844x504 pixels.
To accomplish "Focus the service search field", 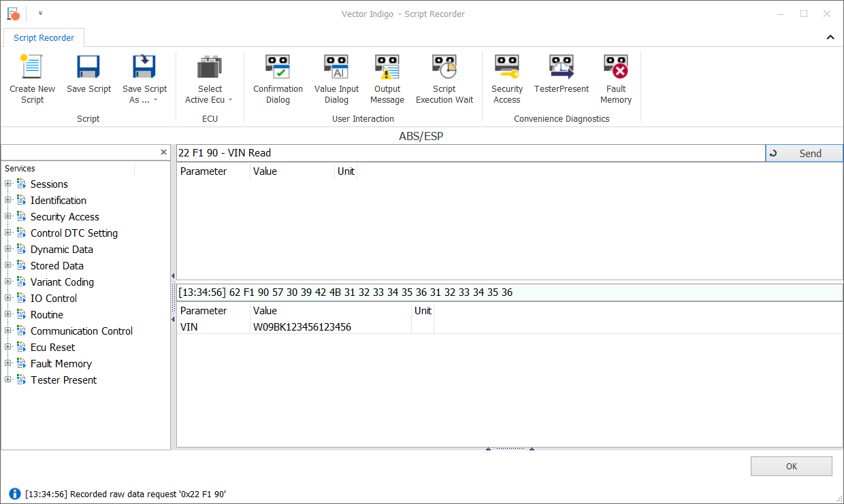I will (79, 152).
